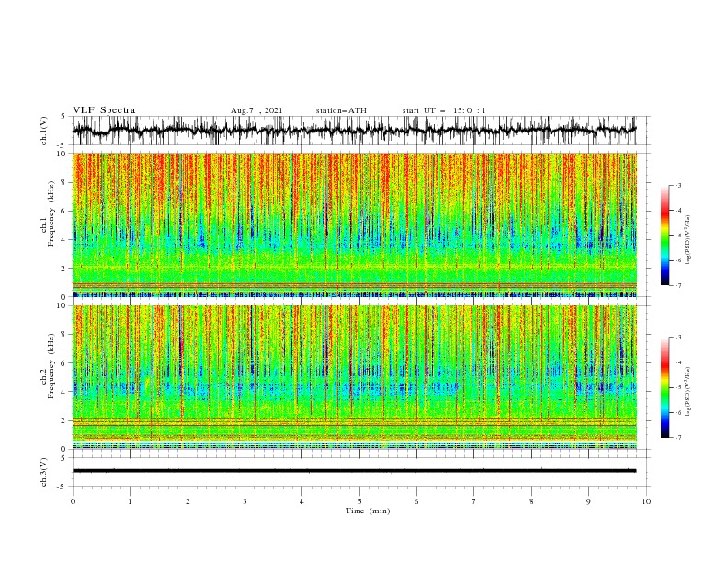Click the ch.2 spectrogram color bar
This screenshot has height=563, width=728.
pyautogui.click(x=665, y=387)
